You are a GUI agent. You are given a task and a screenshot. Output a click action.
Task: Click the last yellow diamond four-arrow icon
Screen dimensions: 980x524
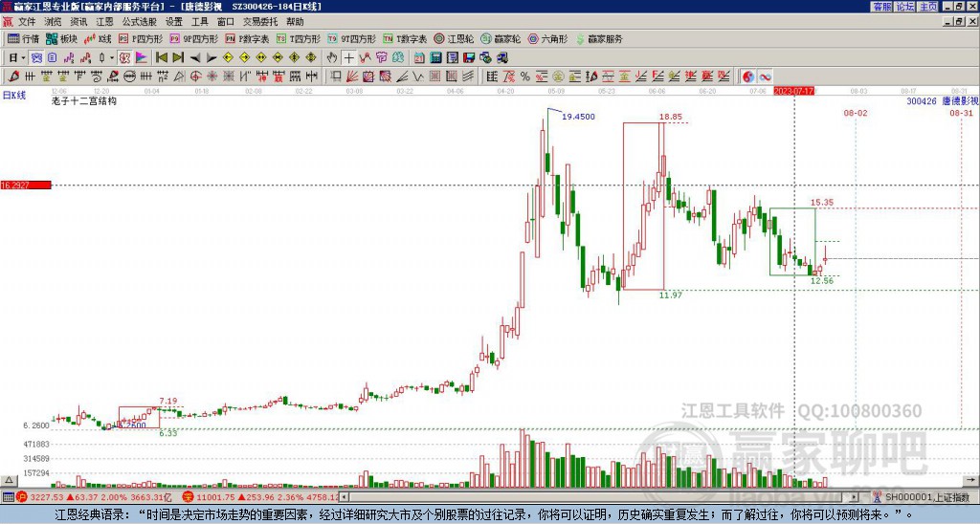[x=311, y=58]
